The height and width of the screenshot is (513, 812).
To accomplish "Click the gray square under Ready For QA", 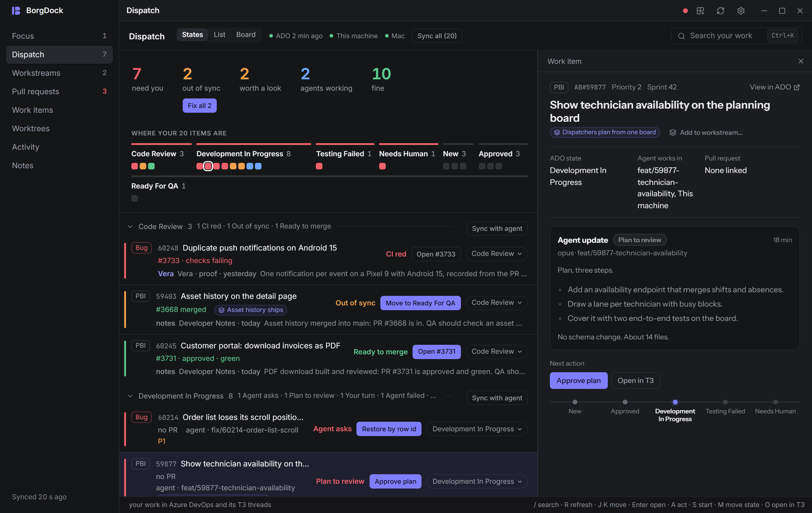I will click(x=135, y=198).
